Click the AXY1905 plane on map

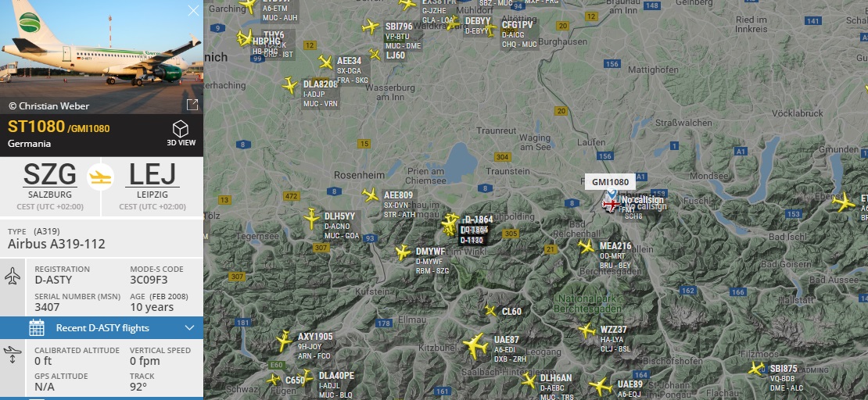[x=284, y=341]
